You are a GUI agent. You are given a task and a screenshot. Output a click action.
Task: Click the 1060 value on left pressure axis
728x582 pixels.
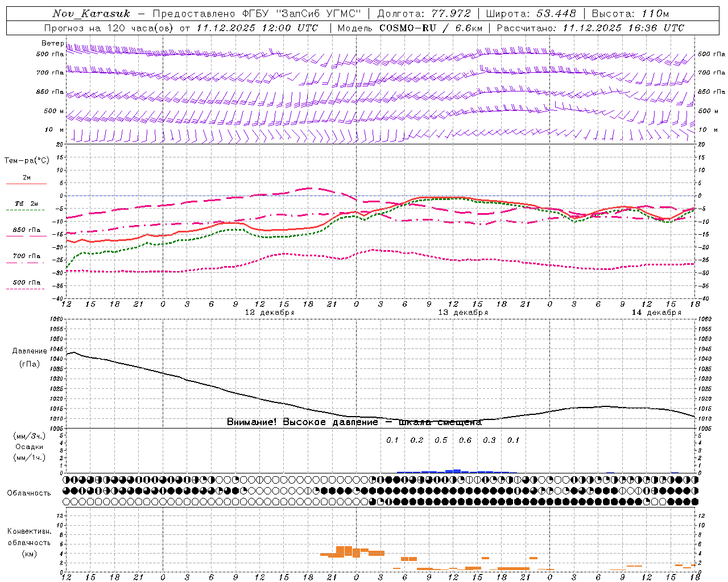[x=57, y=319]
